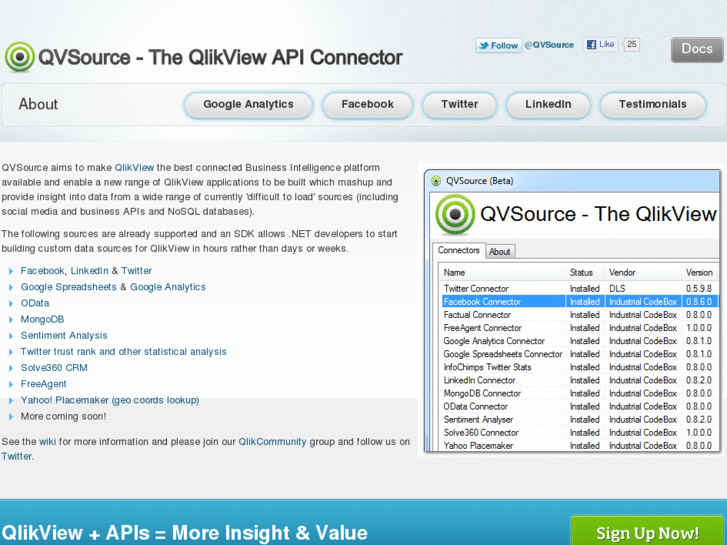The width and height of the screenshot is (727, 545).
Task: Open the Sentiment Analysis link
Action: click(64, 335)
